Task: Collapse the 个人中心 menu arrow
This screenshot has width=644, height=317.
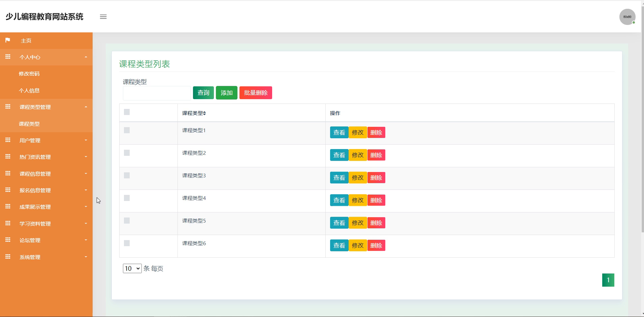Action: [x=86, y=57]
